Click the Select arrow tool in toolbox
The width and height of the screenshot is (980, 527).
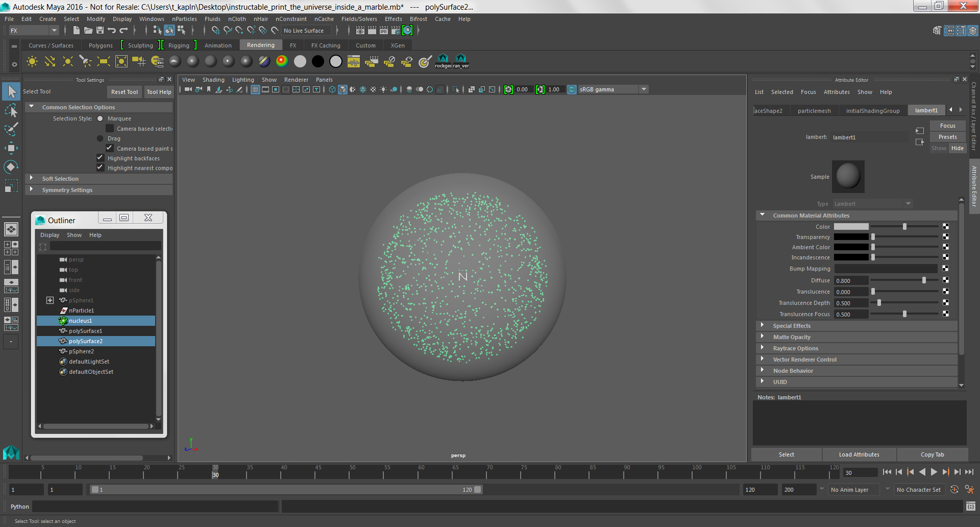point(11,91)
